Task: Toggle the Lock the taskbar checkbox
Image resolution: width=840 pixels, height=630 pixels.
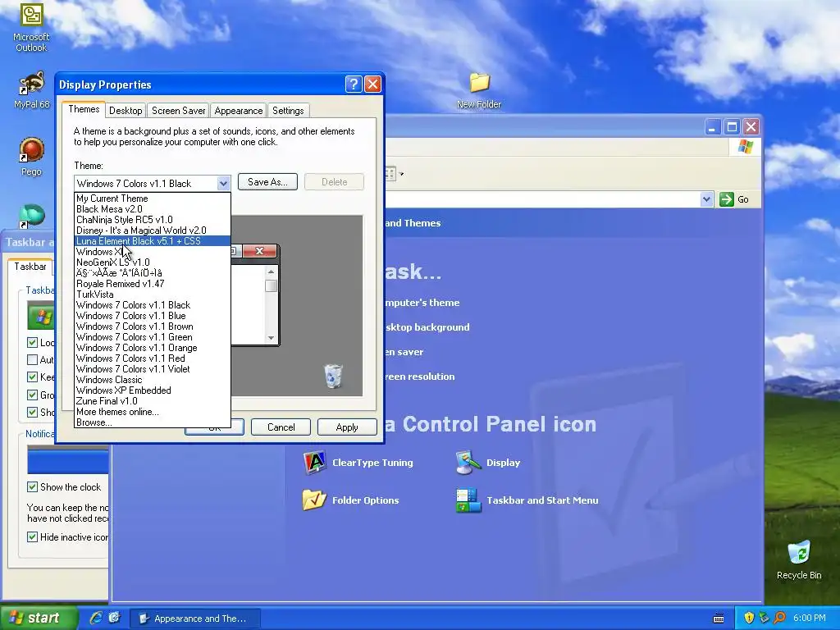Action: click(x=32, y=342)
